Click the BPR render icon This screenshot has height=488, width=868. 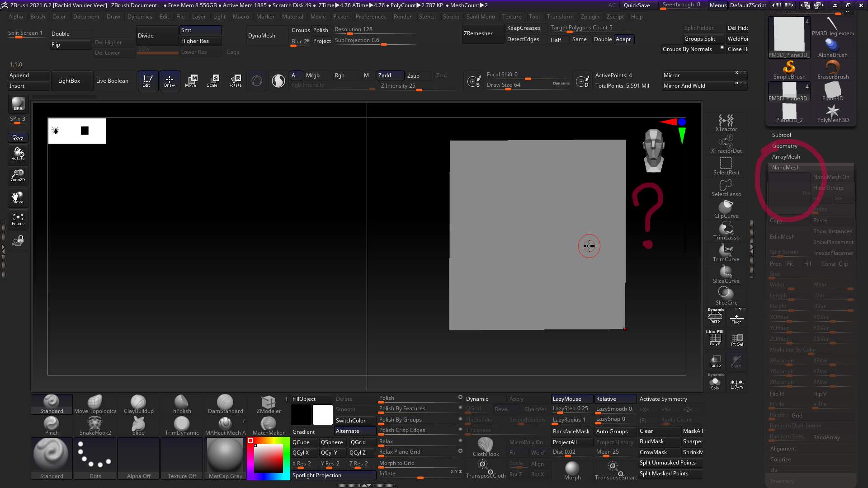18,104
